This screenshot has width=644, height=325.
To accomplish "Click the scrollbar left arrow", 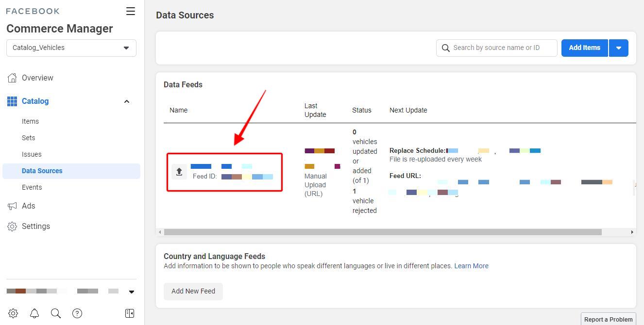I will pyautogui.click(x=160, y=232).
